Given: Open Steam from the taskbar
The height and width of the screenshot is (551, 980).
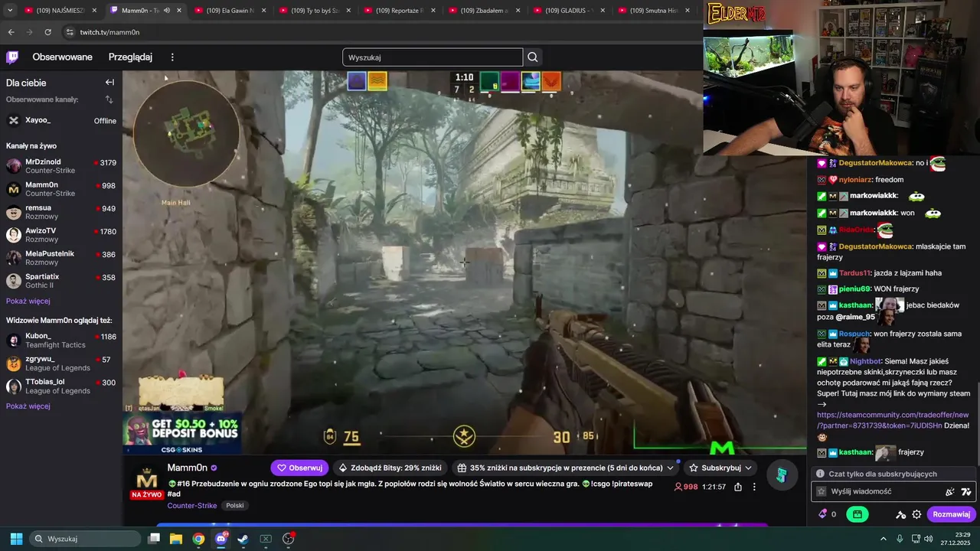Looking at the screenshot, I should (x=243, y=539).
